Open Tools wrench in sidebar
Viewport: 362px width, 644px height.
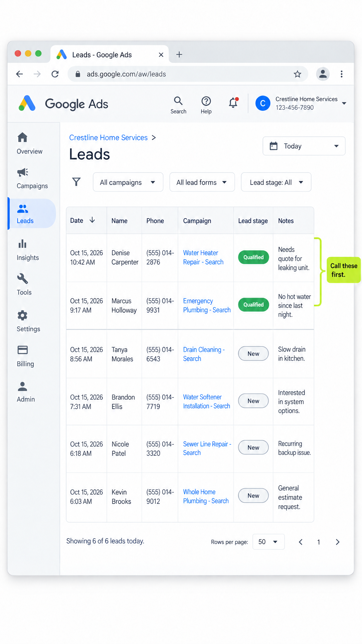point(24,285)
